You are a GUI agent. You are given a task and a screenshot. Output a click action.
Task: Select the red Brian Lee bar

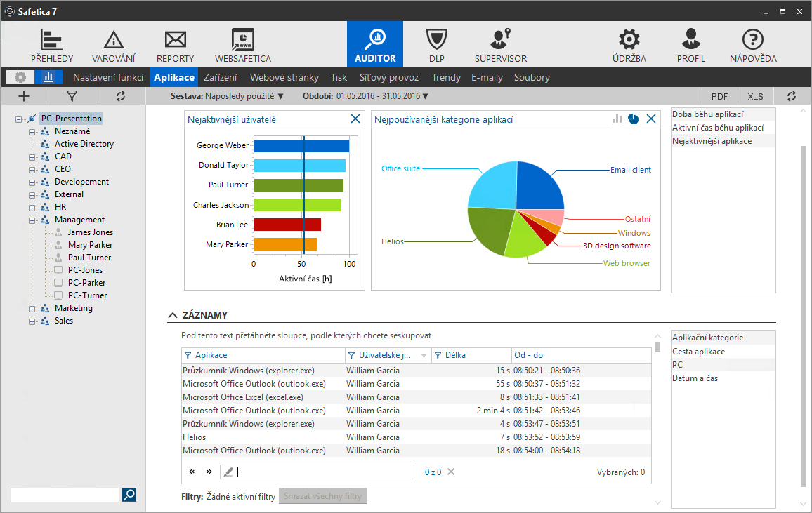[287, 225]
